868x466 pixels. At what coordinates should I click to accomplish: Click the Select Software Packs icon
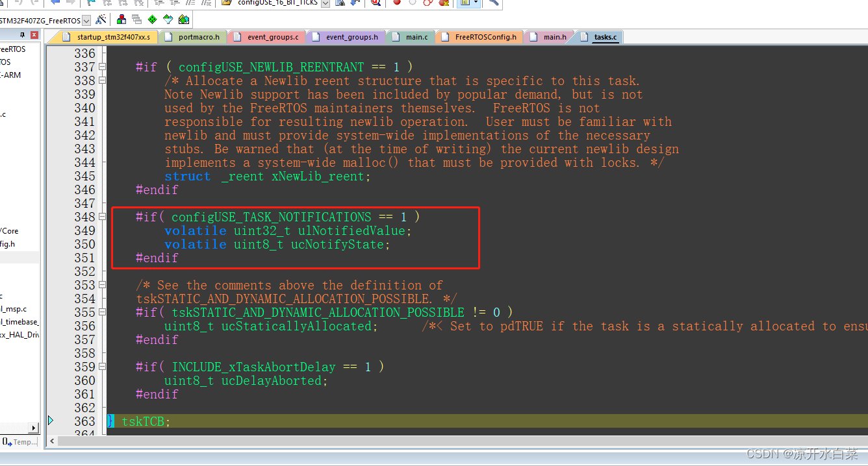[168, 19]
